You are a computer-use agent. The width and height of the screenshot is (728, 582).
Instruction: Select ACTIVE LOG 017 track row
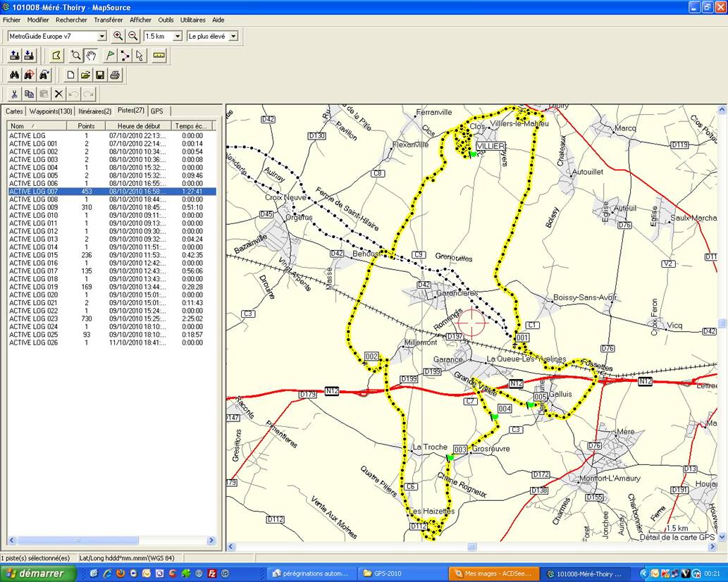(x=112, y=271)
